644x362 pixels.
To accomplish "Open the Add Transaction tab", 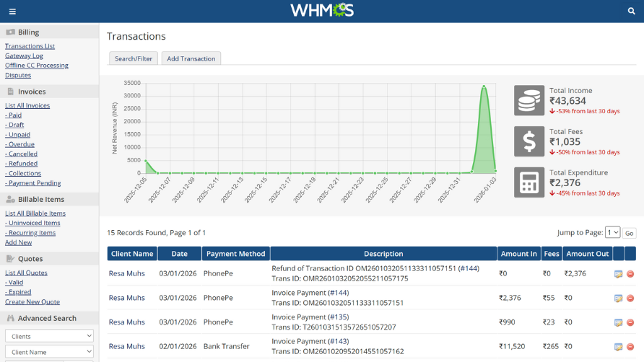I will pyautogui.click(x=191, y=58).
